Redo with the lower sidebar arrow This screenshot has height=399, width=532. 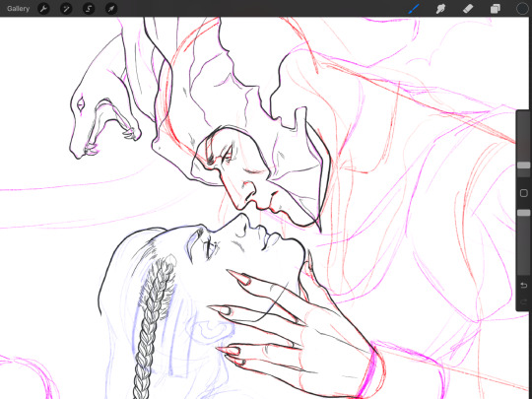523,301
